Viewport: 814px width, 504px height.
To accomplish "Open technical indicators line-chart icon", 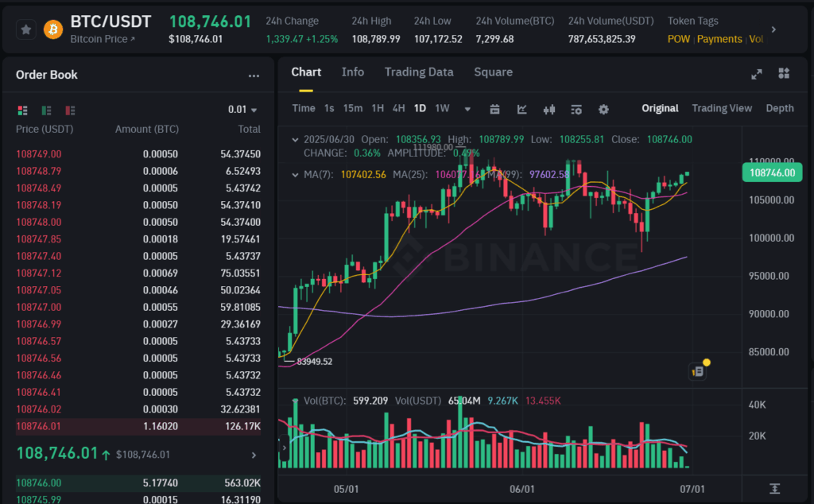I will (522, 109).
